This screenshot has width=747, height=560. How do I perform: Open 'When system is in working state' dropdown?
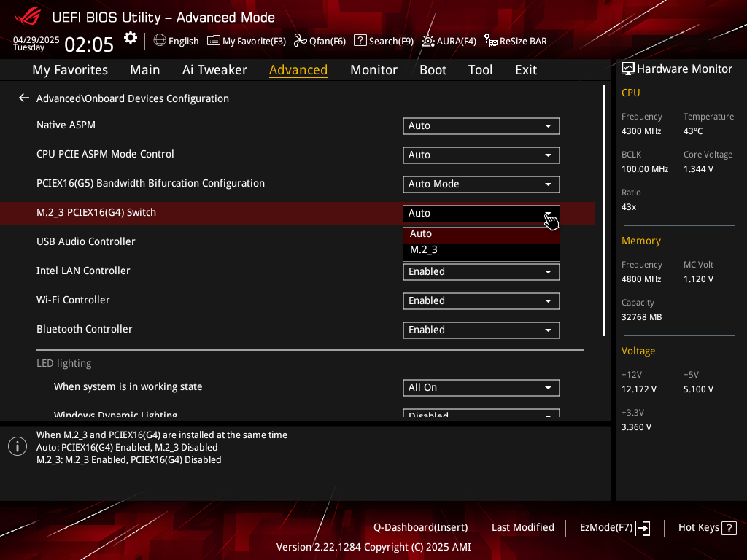tap(481, 388)
